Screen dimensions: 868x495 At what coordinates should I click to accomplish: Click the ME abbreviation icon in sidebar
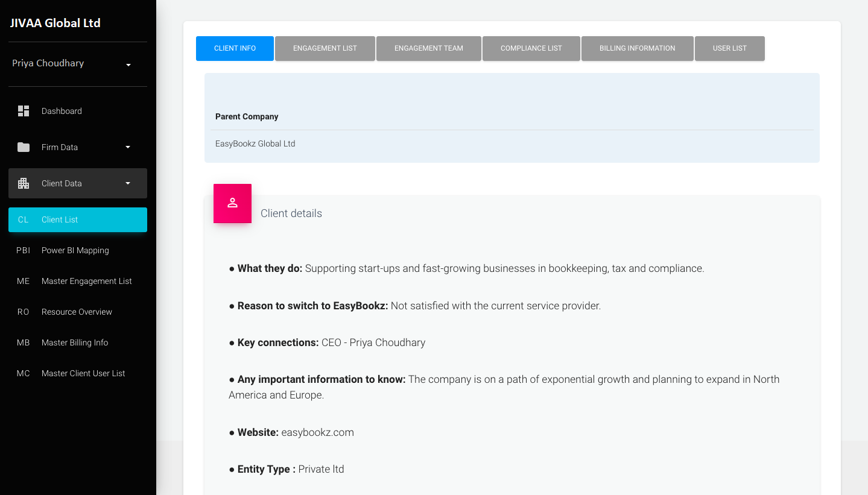point(23,281)
